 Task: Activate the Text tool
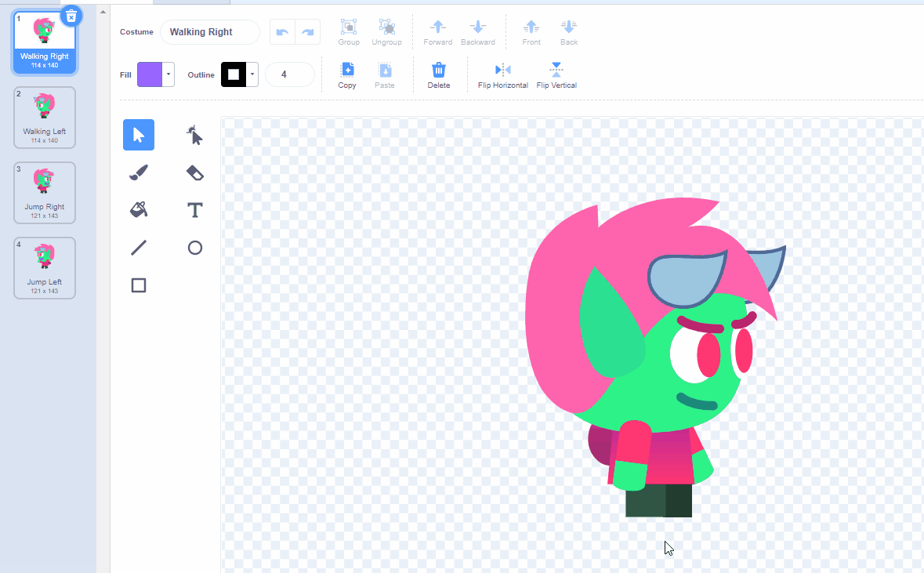pos(194,210)
